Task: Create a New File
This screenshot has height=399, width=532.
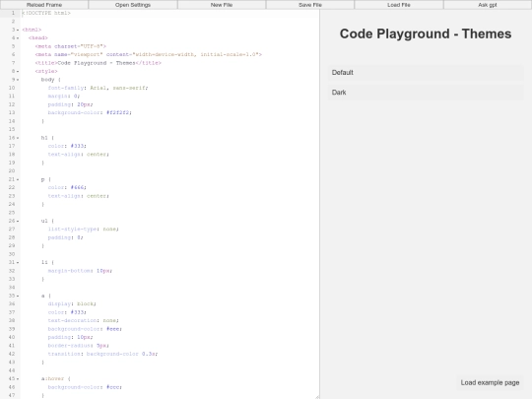Action: [222, 5]
